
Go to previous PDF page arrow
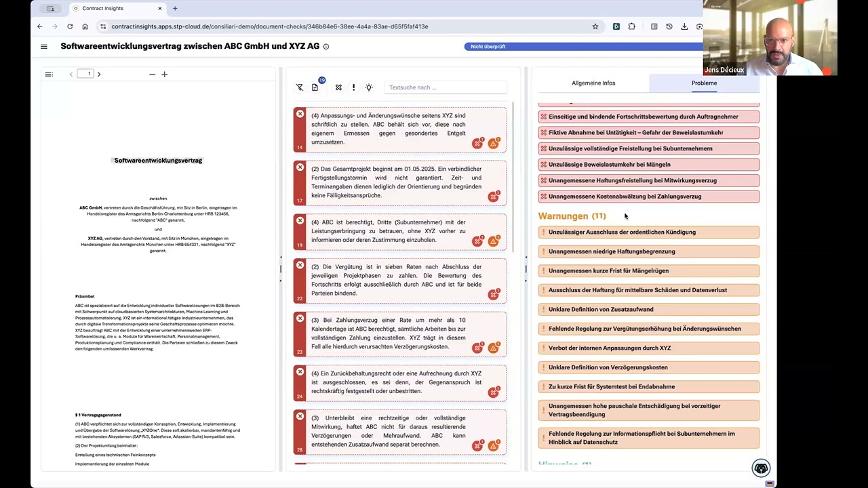tap(71, 74)
